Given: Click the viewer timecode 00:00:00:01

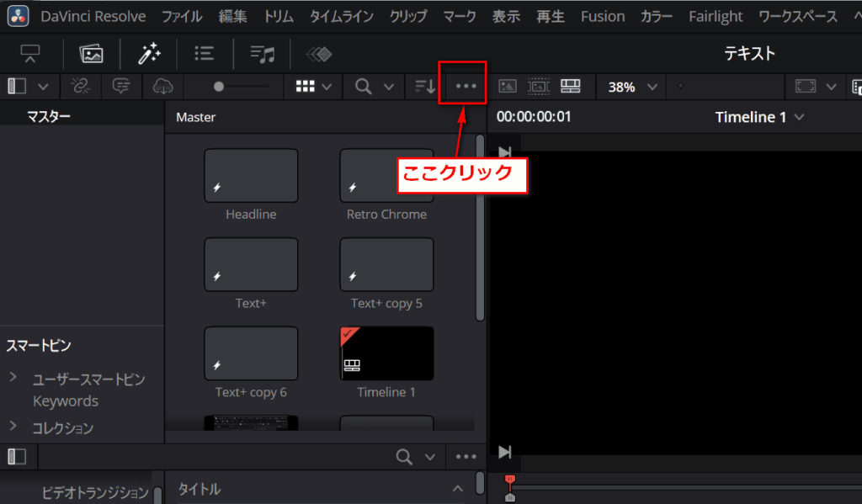Looking at the screenshot, I should click(534, 116).
